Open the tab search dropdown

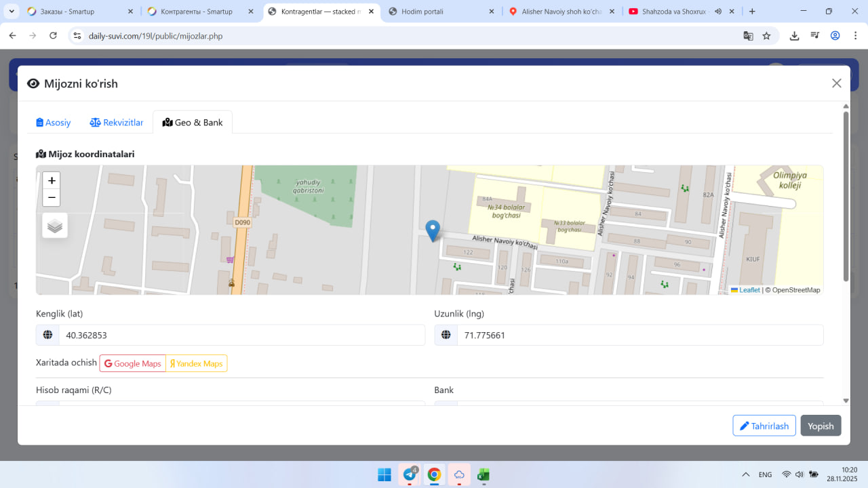12,12
